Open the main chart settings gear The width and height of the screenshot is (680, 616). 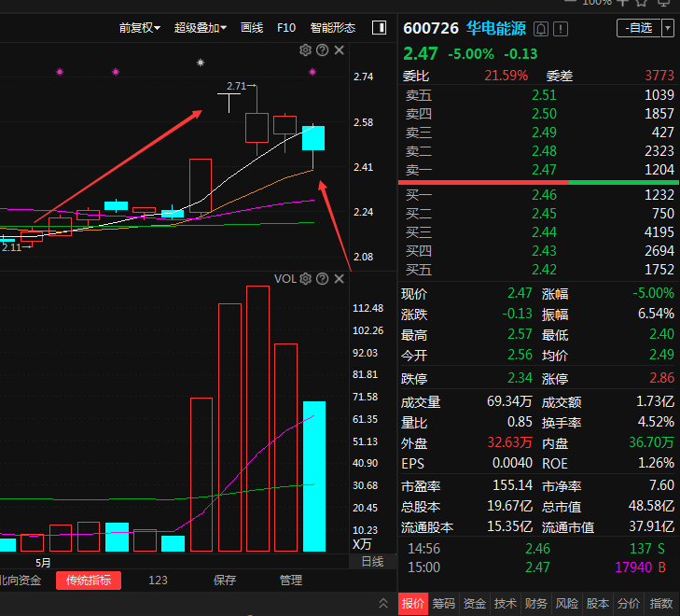[305, 50]
